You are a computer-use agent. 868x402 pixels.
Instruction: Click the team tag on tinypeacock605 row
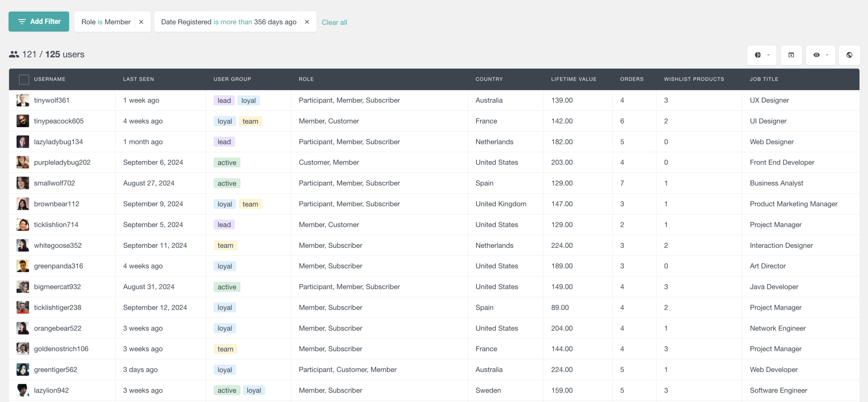250,121
